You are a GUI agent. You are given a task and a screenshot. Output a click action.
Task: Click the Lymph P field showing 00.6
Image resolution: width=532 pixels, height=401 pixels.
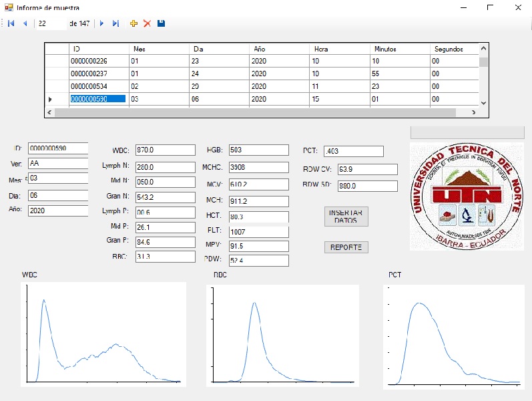pos(166,213)
